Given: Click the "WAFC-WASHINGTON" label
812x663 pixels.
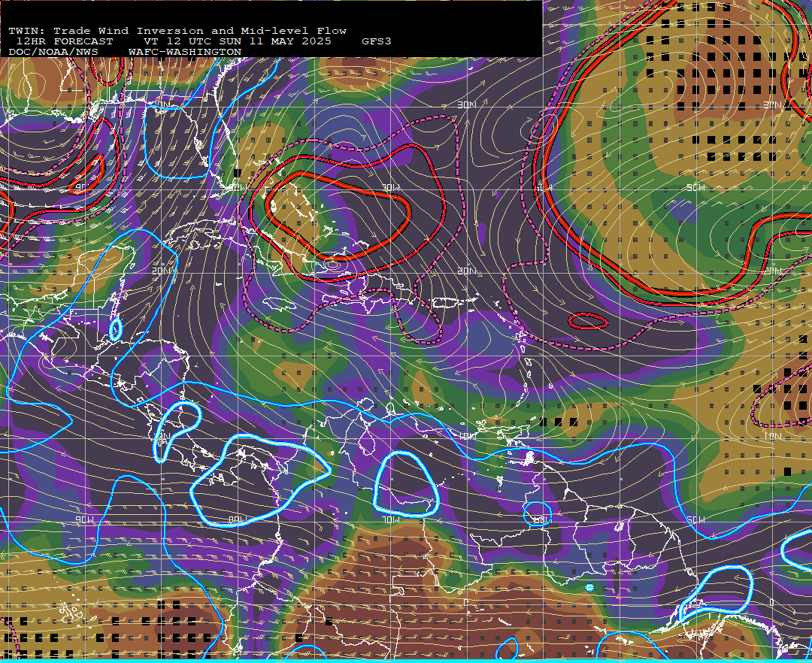Looking at the screenshot, I should (x=185, y=53).
